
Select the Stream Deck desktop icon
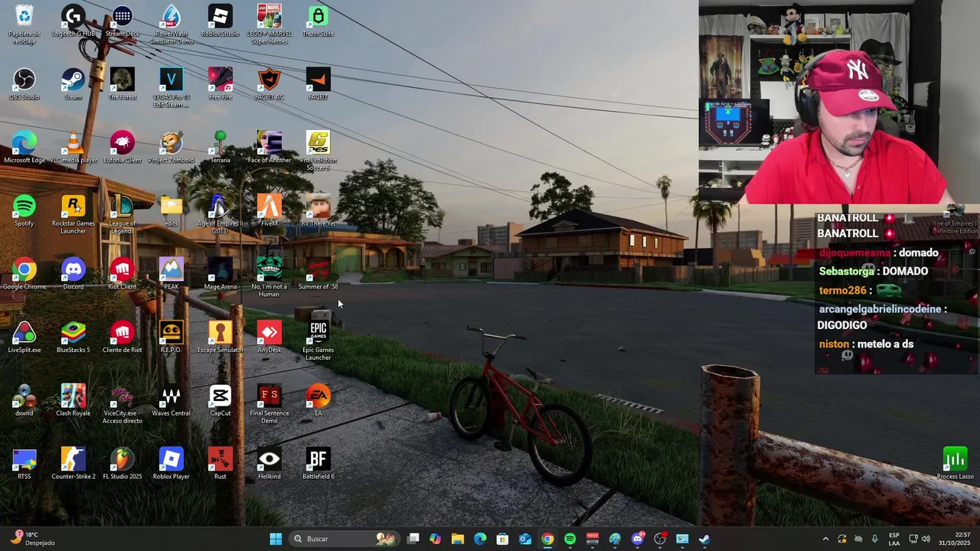pos(122,21)
